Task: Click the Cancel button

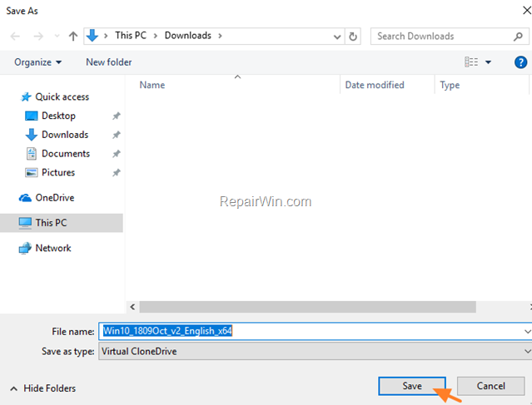Action: 490,386
